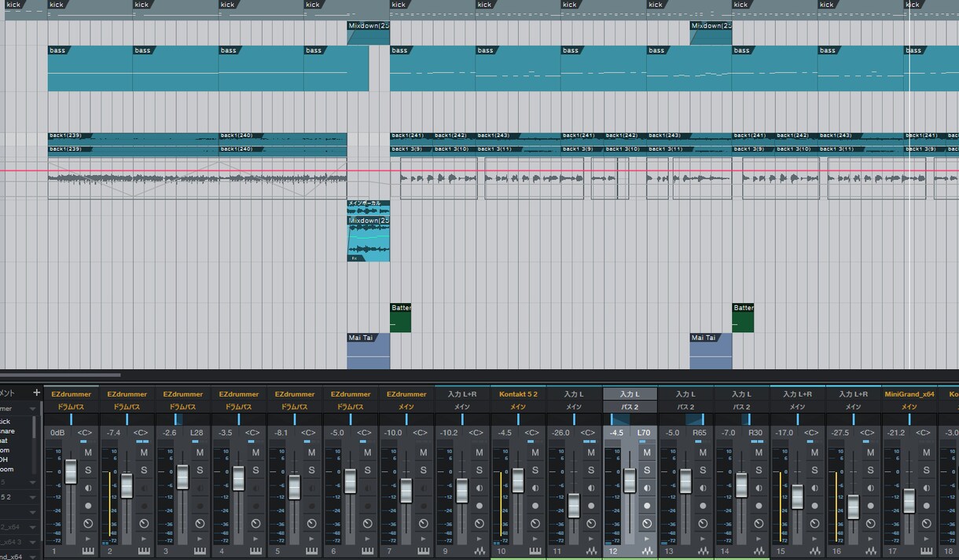Mute the MiniGrand_x64 channel
The image size is (959, 560).
(926, 452)
